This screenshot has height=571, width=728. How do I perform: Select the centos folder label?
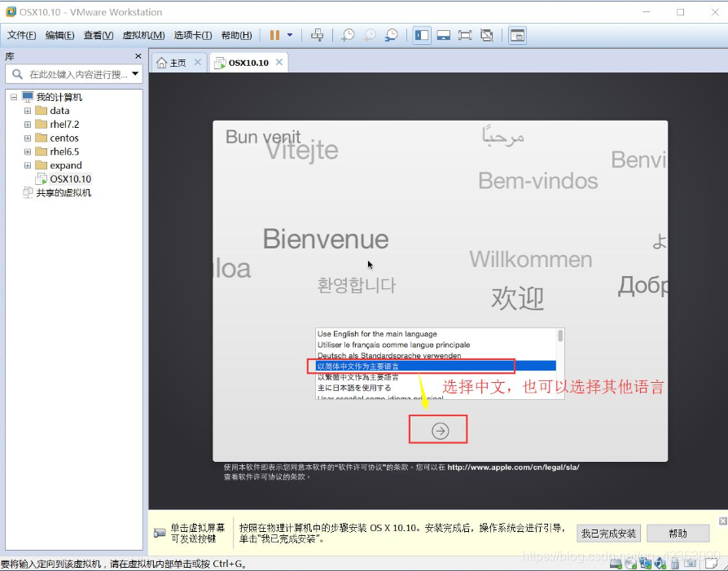[64, 138]
